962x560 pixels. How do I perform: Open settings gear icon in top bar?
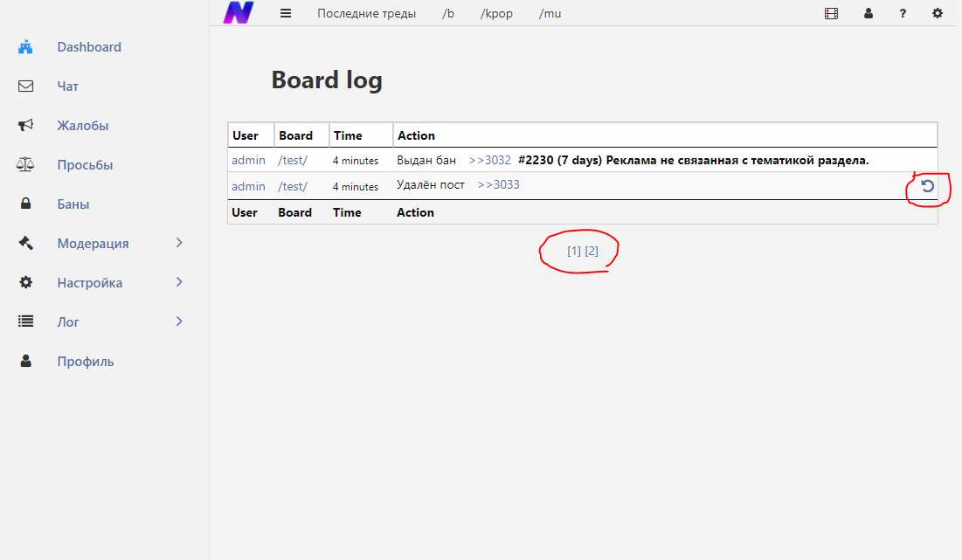(938, 14)
